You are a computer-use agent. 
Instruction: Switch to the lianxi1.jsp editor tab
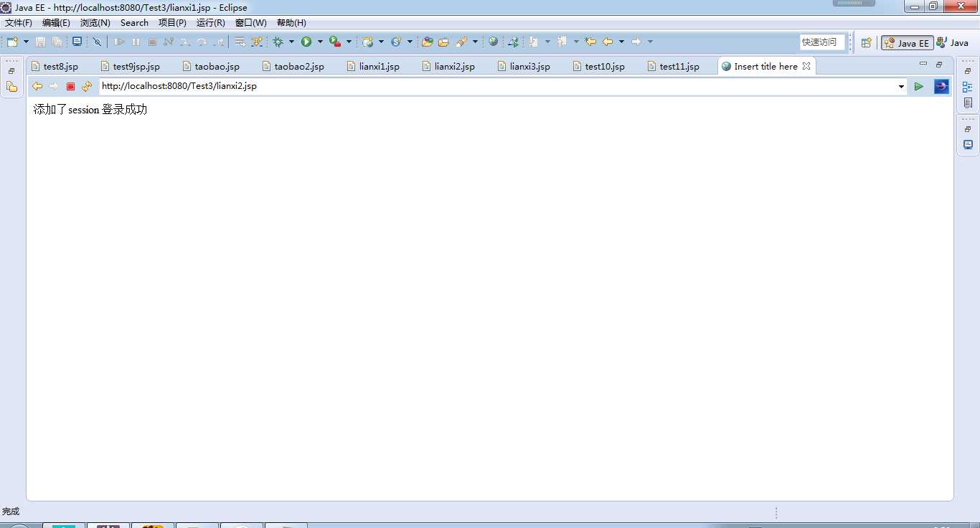(373, 66)
